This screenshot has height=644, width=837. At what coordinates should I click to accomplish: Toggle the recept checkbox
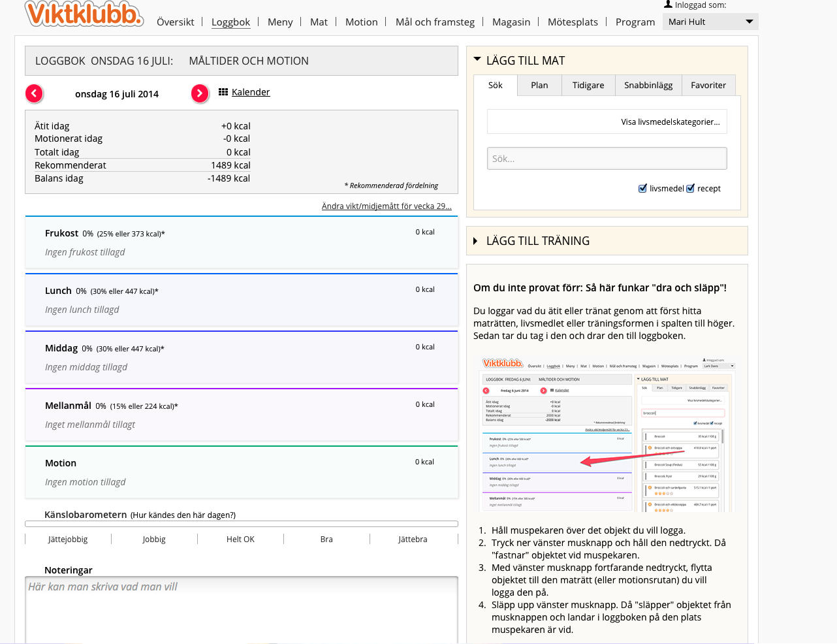(690, 189)
